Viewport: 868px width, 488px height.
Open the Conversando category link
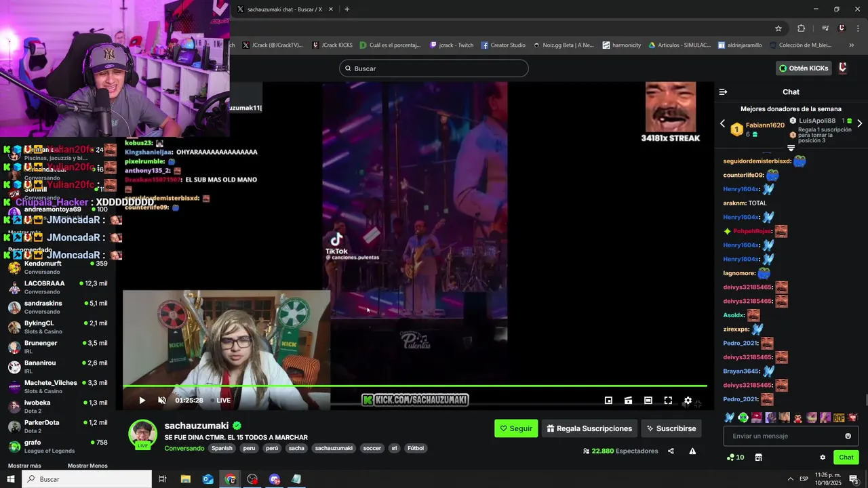[184, 448]
